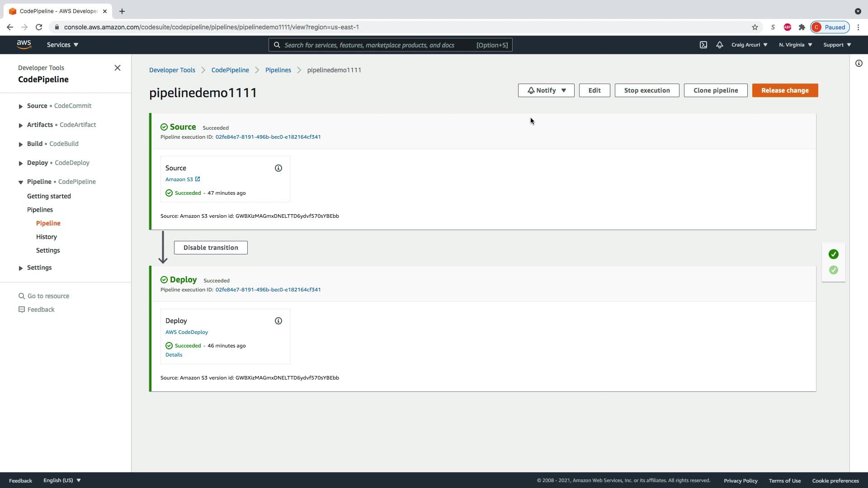Screen dimensions: 868x488
Task: Open the N. Virginia region menu
Action: coord(795,45)
